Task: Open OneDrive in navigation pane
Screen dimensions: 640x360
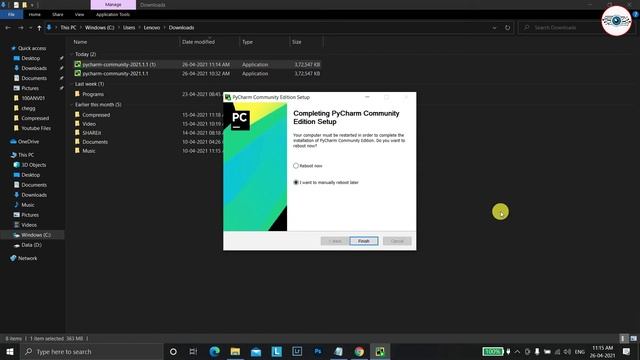Action: (28, 142)
